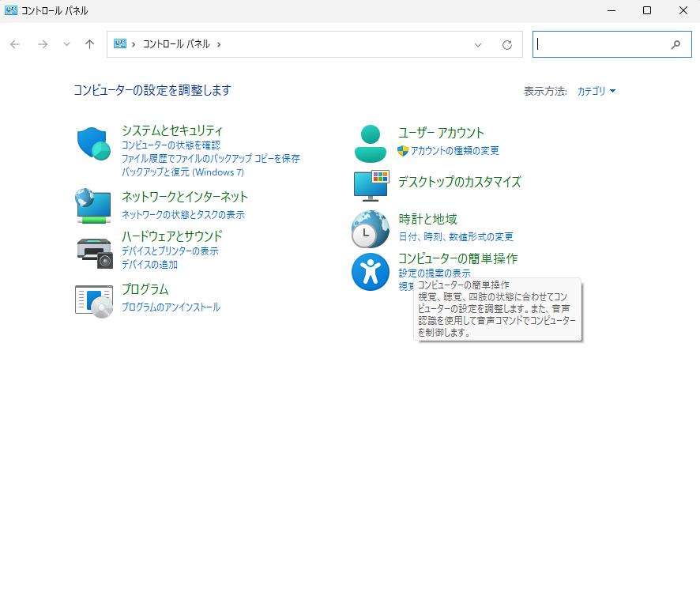This screenshot has height=607, width=700.
Task: Click the Ease of Access icon
Action: [370, 272]
